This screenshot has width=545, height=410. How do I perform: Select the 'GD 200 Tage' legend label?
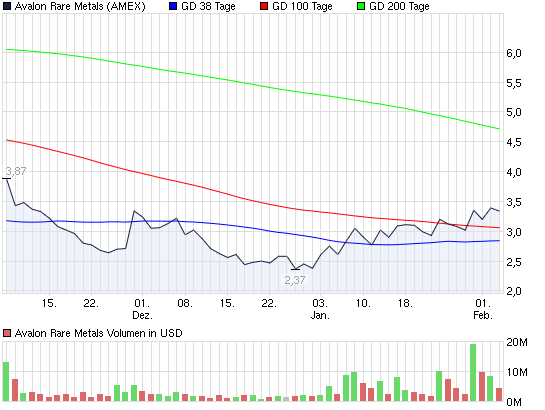click(399, 6)
